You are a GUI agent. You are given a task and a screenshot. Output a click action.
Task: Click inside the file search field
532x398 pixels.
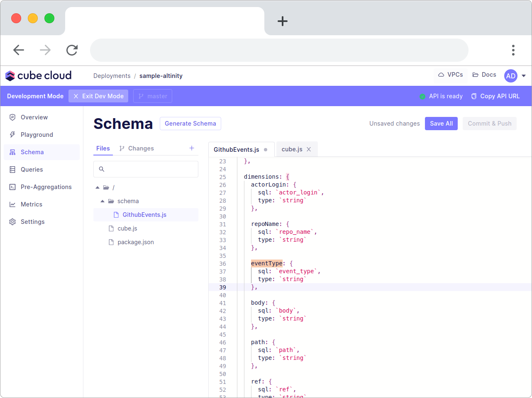pyautogui.click(x=146, y=169)
